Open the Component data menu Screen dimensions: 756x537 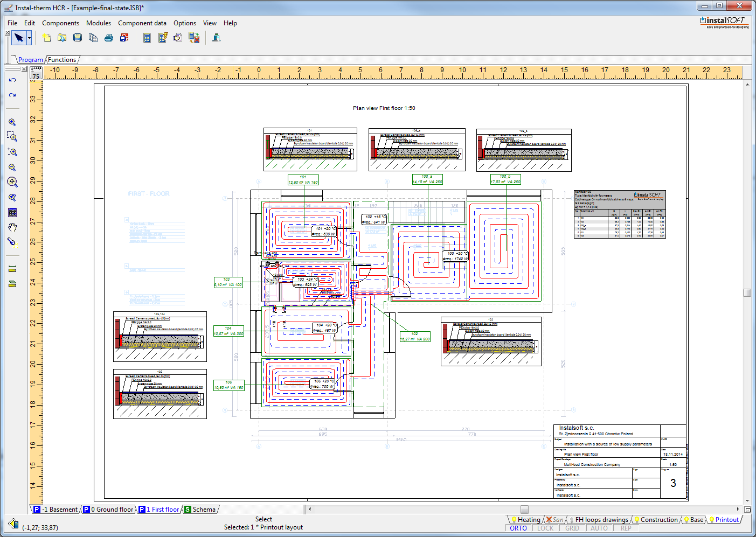pos(142,23)
